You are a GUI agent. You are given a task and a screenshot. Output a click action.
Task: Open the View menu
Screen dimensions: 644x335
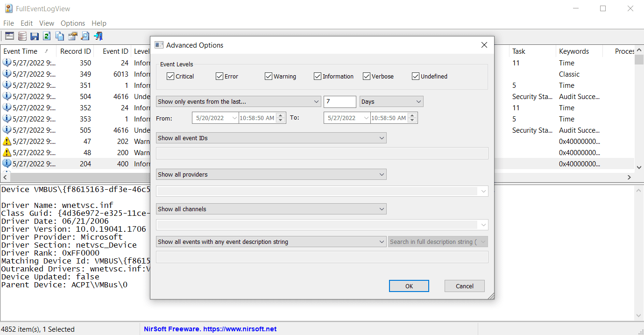click(47, 23)
